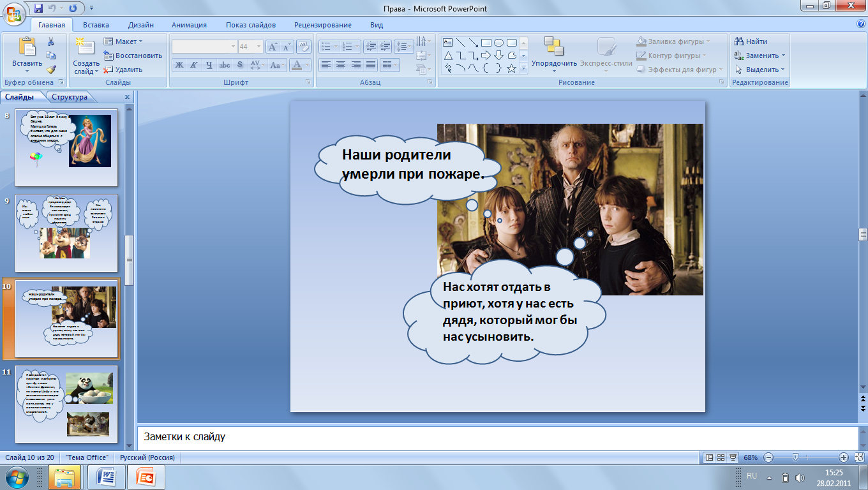The width and height of the screenshot is (868, 490).
Task: Cut selection with scissors icon
Action: [x=51, y=42]
